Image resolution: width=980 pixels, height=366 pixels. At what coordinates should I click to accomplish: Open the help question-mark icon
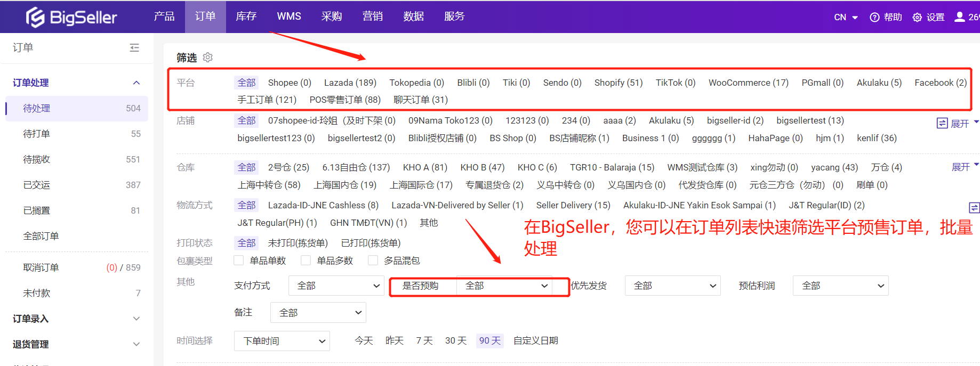pos(874,18)
